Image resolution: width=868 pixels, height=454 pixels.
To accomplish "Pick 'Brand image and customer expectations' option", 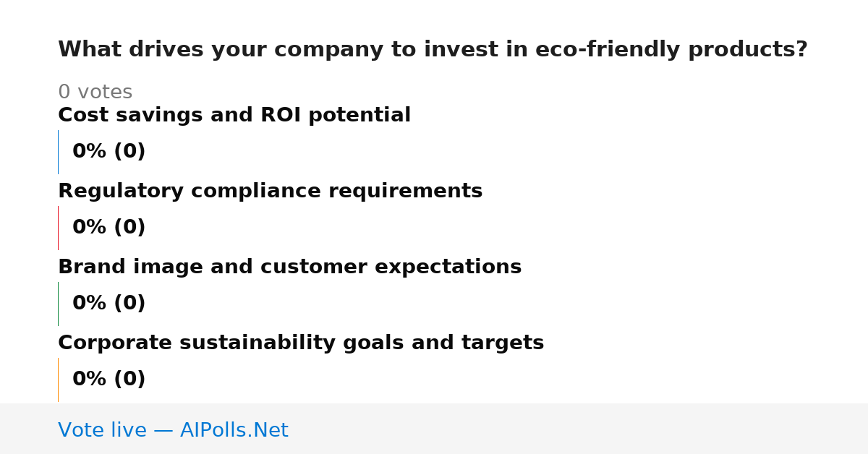I will click(289, 267).
